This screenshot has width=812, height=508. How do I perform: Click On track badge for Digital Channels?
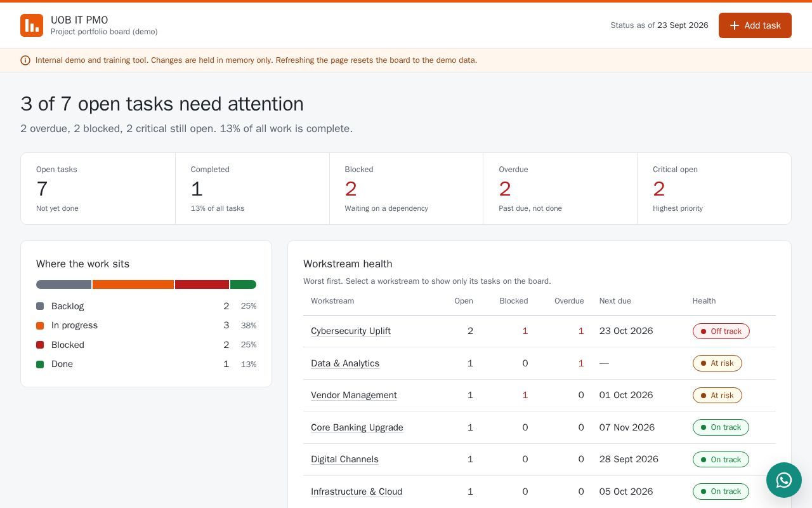(721, 459)
